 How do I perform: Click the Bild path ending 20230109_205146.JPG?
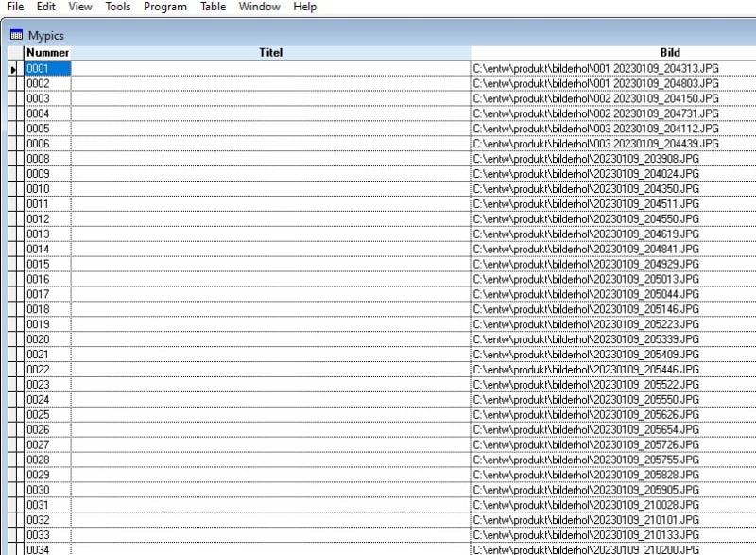coord(586,309)
